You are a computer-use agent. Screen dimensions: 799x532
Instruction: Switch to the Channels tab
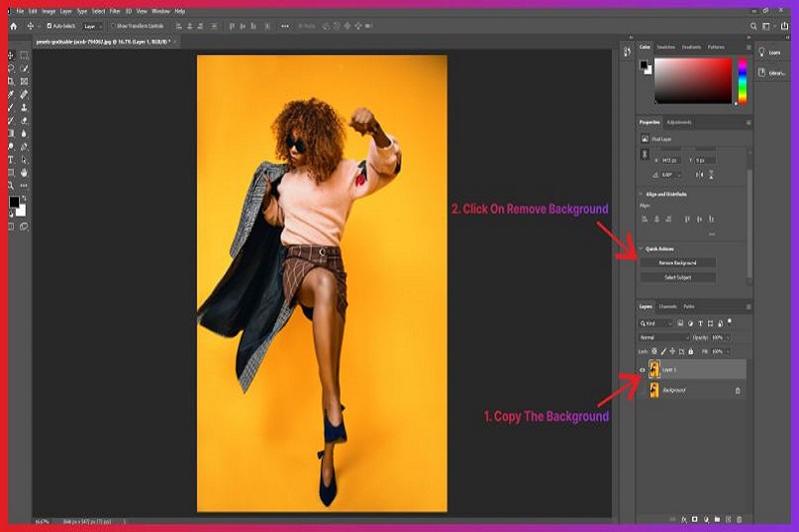(667, 307)
